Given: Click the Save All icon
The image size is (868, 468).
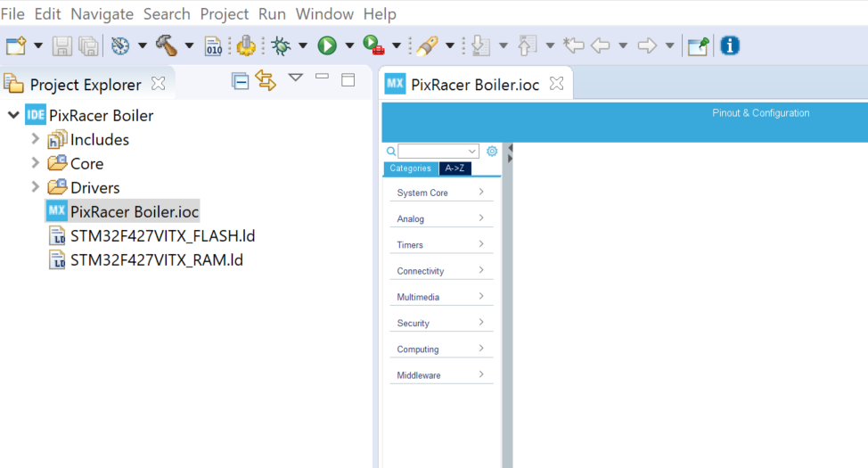Looking at the screenshot, I should (x=88, y=46).
